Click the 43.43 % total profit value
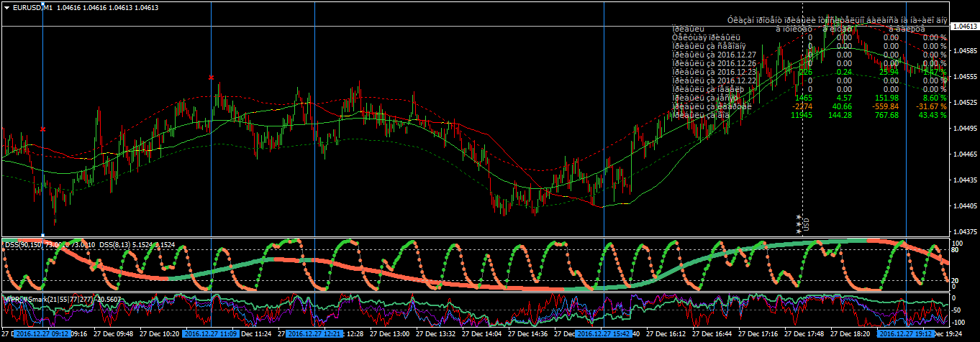Screen dimensions: 980x342 [x=933, y=115]
